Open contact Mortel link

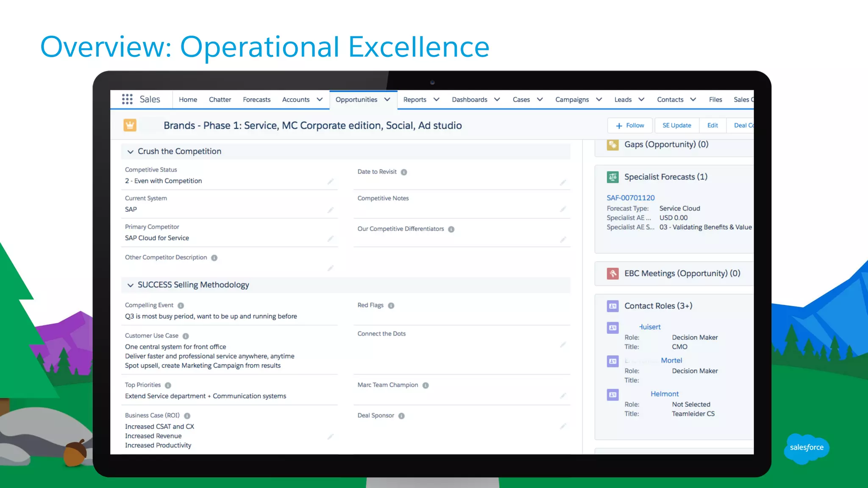coord(671,360)
